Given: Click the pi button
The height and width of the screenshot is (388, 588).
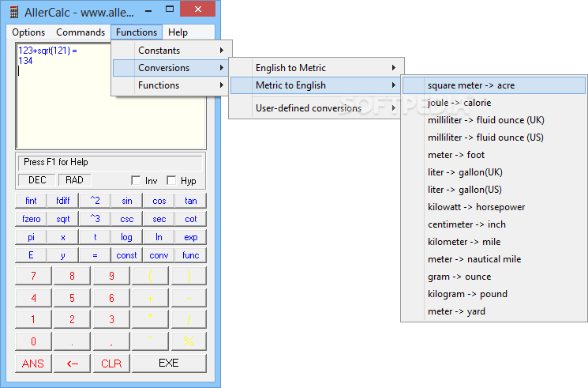Looking at the screenshot, I should coord(31,237).
